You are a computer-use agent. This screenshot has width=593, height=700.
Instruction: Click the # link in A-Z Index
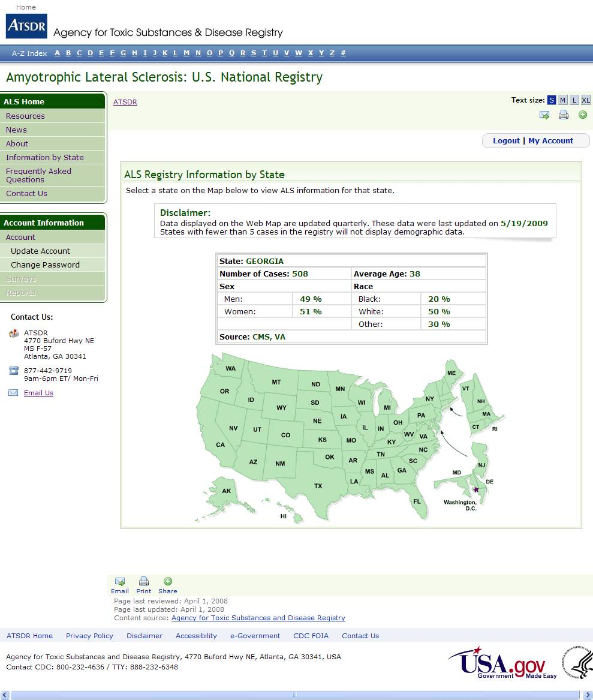click(x=343, y=53)
